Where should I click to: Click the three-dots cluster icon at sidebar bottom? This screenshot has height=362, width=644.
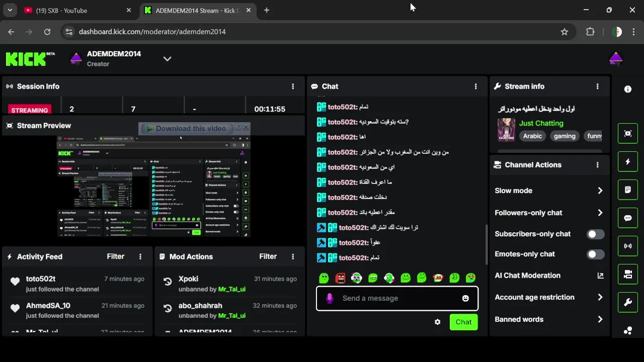[627, 330]
